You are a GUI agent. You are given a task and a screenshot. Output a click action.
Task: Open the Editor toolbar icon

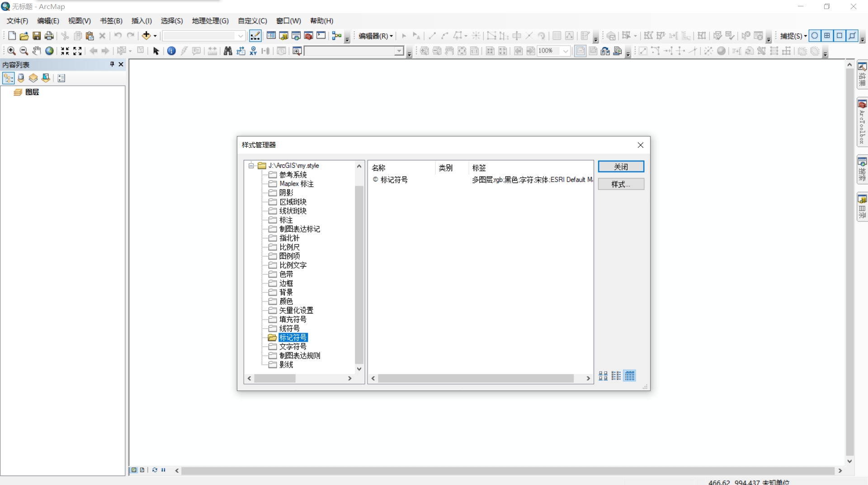[x=255, y=36]
